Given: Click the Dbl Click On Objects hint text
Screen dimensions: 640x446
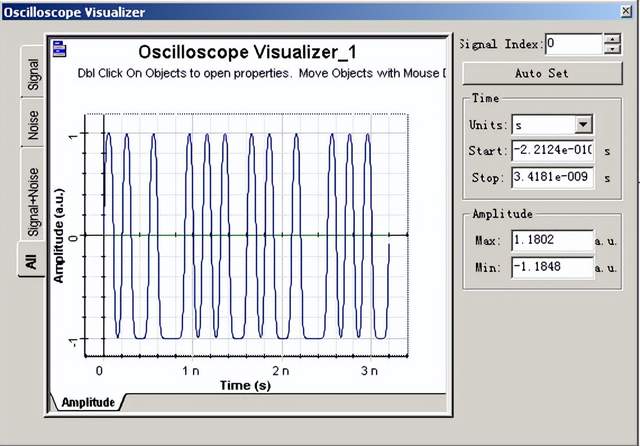Looking at the screenshot, I should [x=261, y=73].
